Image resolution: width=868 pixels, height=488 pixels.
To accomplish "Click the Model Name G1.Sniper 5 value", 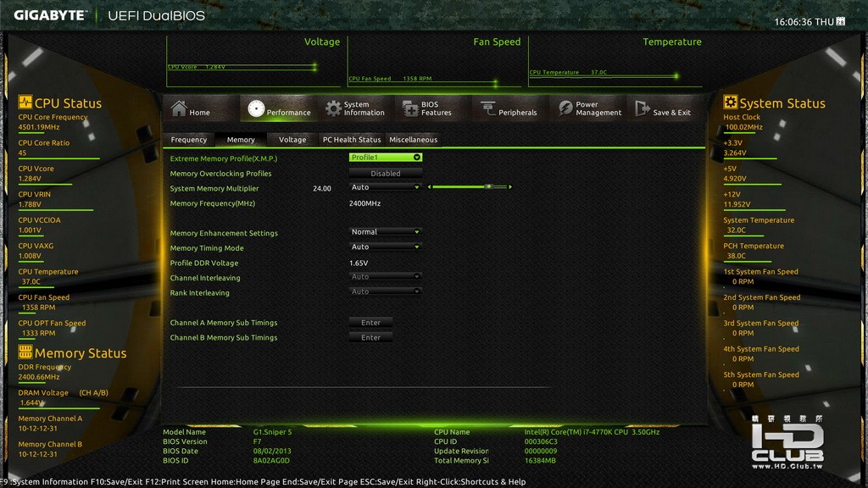I will point(272,431).
